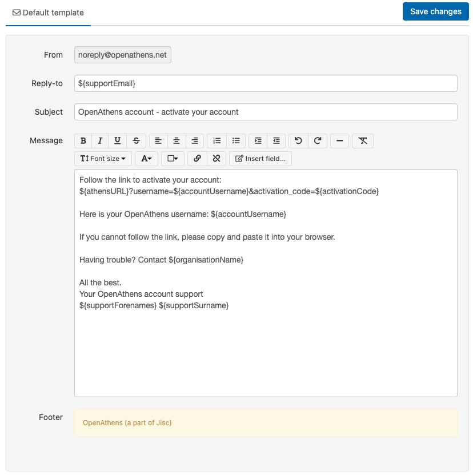Apply strikethrough formatting
Screen dimensions: 473x476
(x=137, y=141)
